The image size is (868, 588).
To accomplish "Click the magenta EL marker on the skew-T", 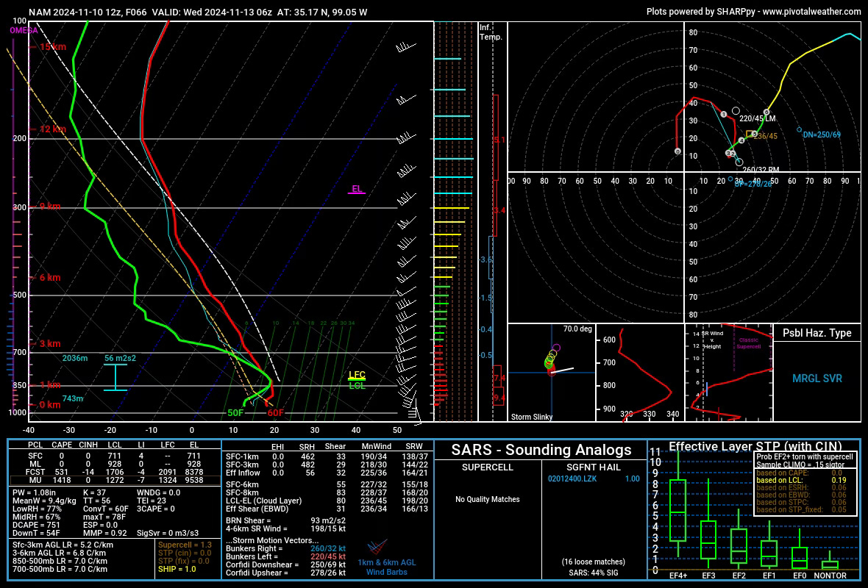I will (x=357, y=189).
